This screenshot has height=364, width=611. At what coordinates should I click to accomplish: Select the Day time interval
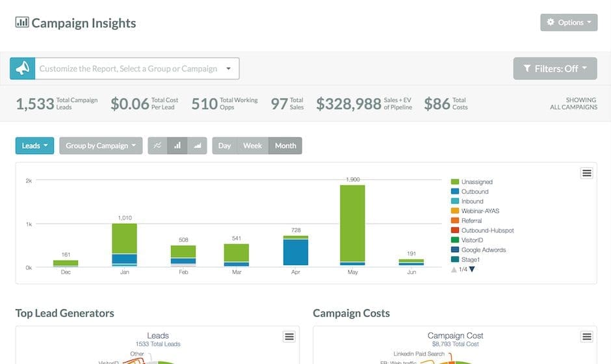224,146
